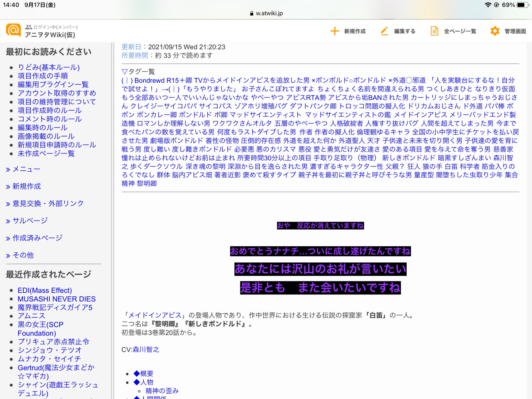This screenshot has width=532, height=399.
Task: Click the pencil icon for 編集する
Action: pyautogui.click(x=384, y=31)
